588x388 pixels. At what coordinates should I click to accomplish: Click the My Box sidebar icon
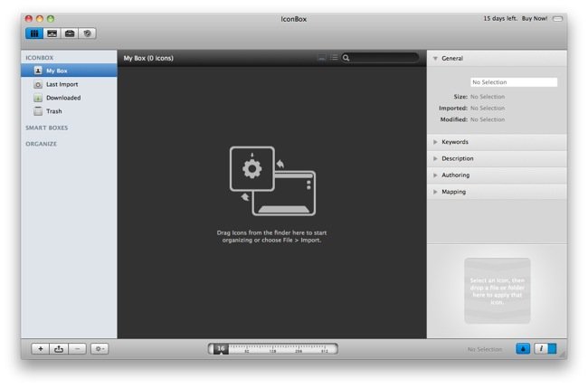[38, 71]
